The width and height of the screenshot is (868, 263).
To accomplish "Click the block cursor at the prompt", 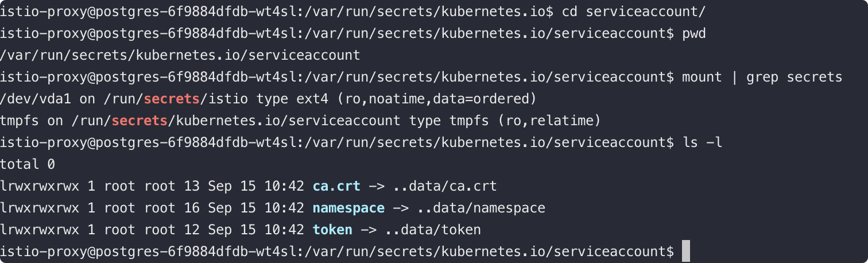I will pyautogui.click(x=686, y=252).
